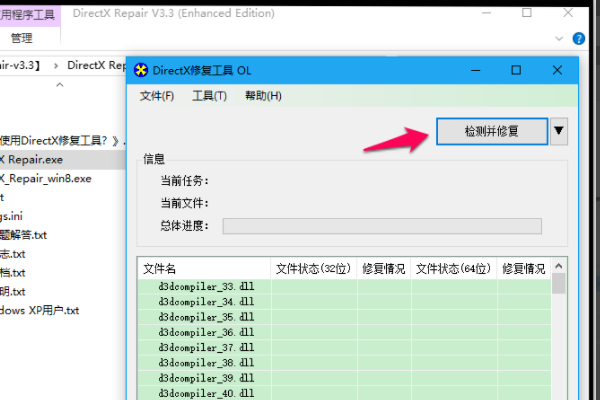Click the 总体进度 progress bar
Screen dimensions: 600x400
tap(382, 226)
